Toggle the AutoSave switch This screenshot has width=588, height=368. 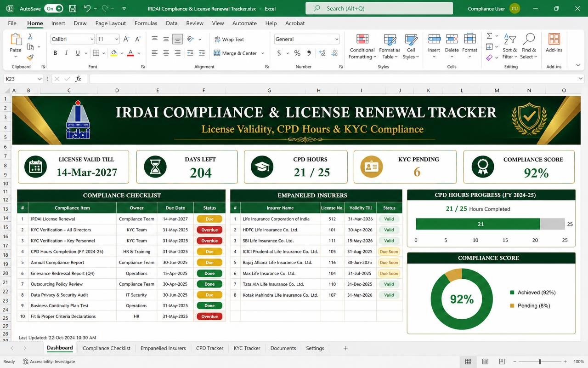click(54, 8)
